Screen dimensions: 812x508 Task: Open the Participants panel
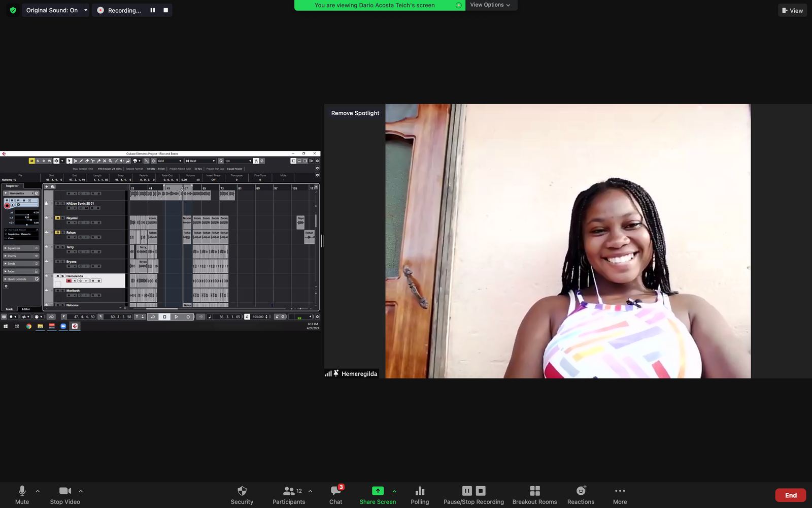point(289,495)
